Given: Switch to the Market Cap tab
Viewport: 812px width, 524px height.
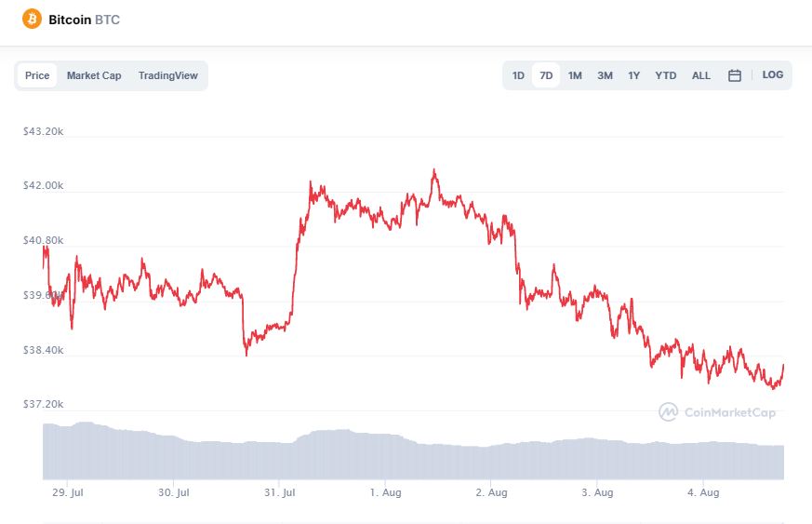Looking at the screenshot, I should [94, 75].
